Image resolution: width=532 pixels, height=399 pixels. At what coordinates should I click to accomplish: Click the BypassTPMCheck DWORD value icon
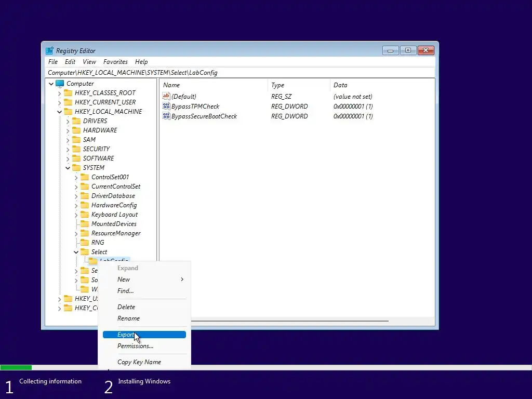166,106
